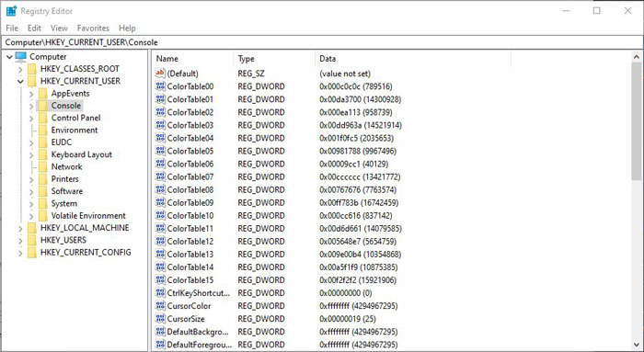
Task: Click the ColorTable03 DWORD value icon
Action: [x=160, y=125]
